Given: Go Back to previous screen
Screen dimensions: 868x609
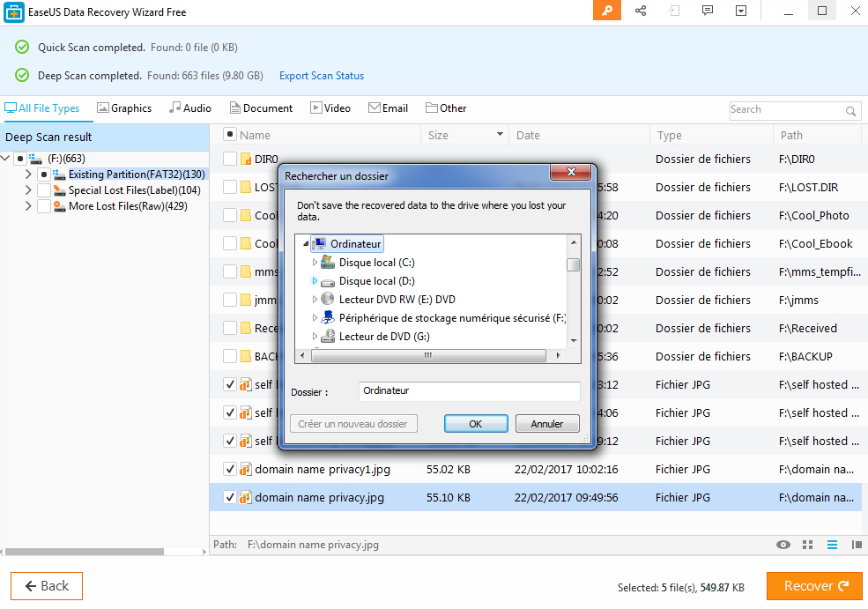Looking at the screenshot, I should coord(47,586).
